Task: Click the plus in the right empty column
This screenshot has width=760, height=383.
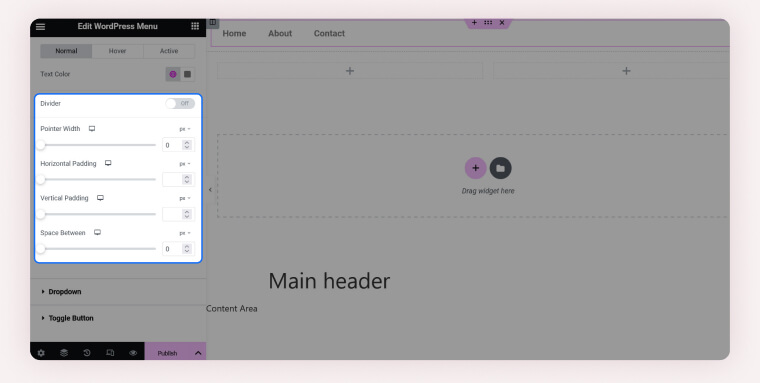Action: click(x=626, y=71)
